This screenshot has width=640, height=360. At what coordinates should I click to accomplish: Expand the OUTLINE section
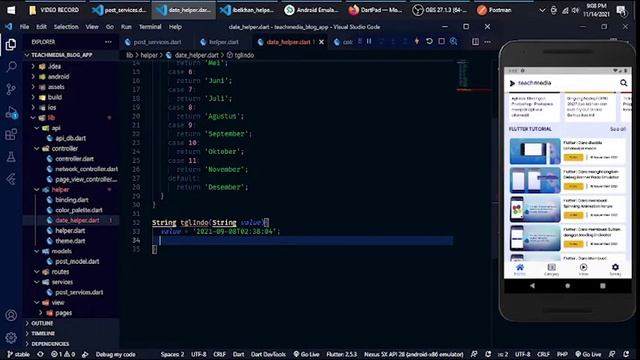pos(42,323)
